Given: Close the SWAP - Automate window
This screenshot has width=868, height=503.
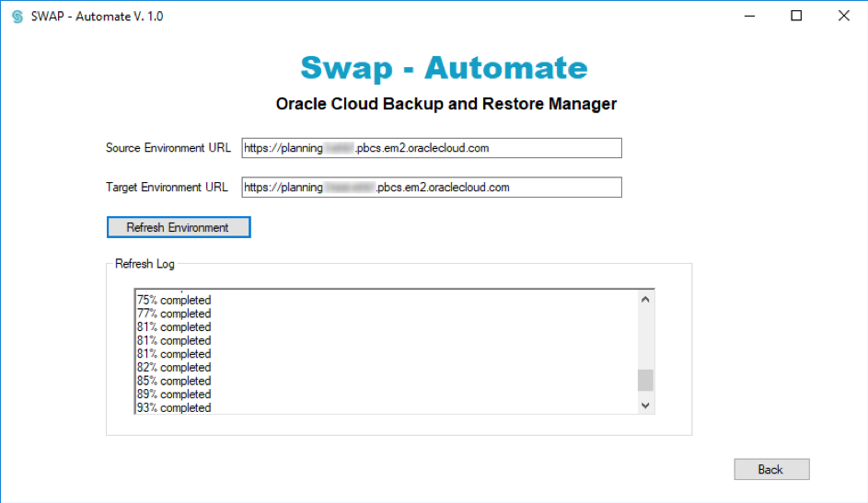Looking at the screenshot, I should tap(844, 16).
